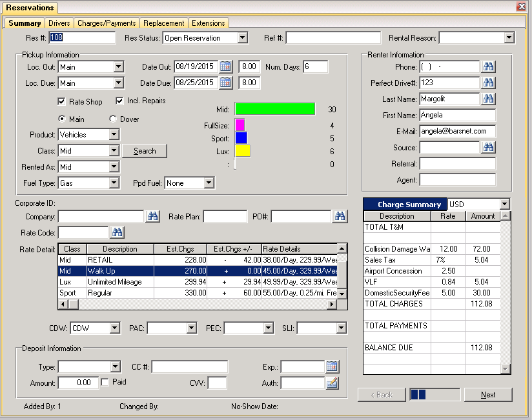532x420 pixels.
Task: Open the Date Due calendar picker
Action: pos(225,83)
